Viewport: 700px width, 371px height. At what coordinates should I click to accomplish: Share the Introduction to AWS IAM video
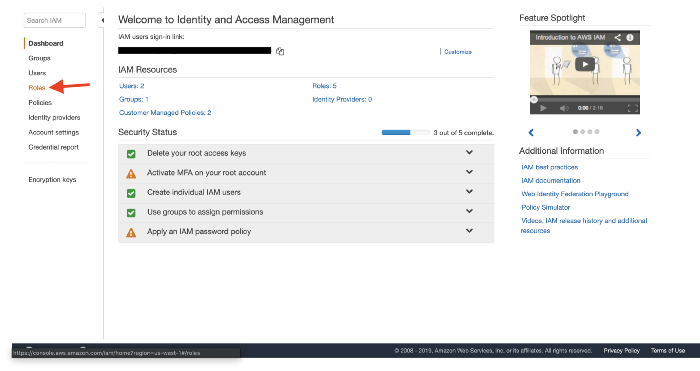[x=617, y=38]
